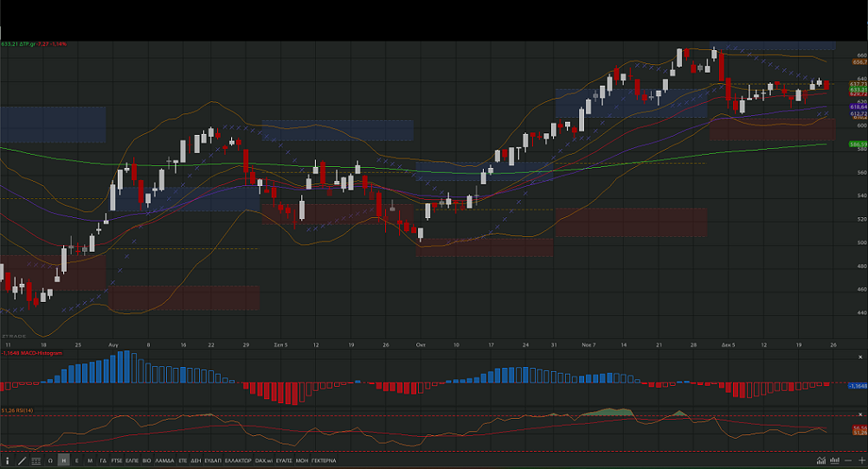Click the Αυγ month label on time axis

coord(113,345)
